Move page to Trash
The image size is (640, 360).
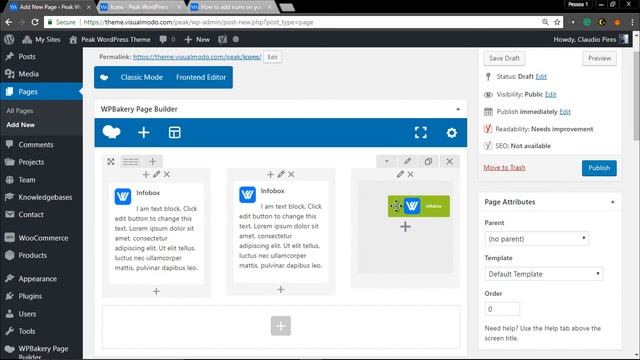504,168
